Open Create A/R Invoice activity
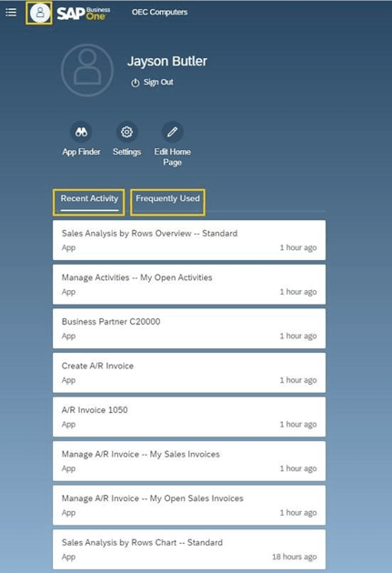Image resolution: width=392 pixels, height=573 pixels. tap(189, 373)
